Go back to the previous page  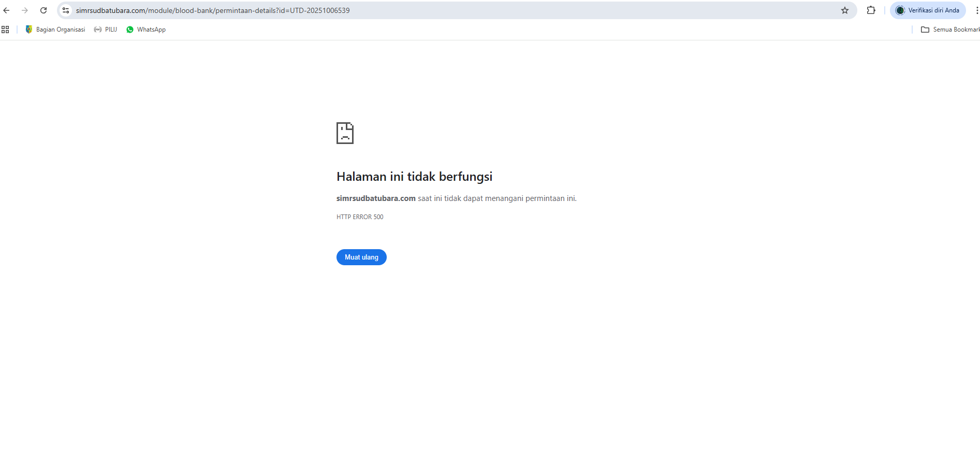[x=7, y=10]
